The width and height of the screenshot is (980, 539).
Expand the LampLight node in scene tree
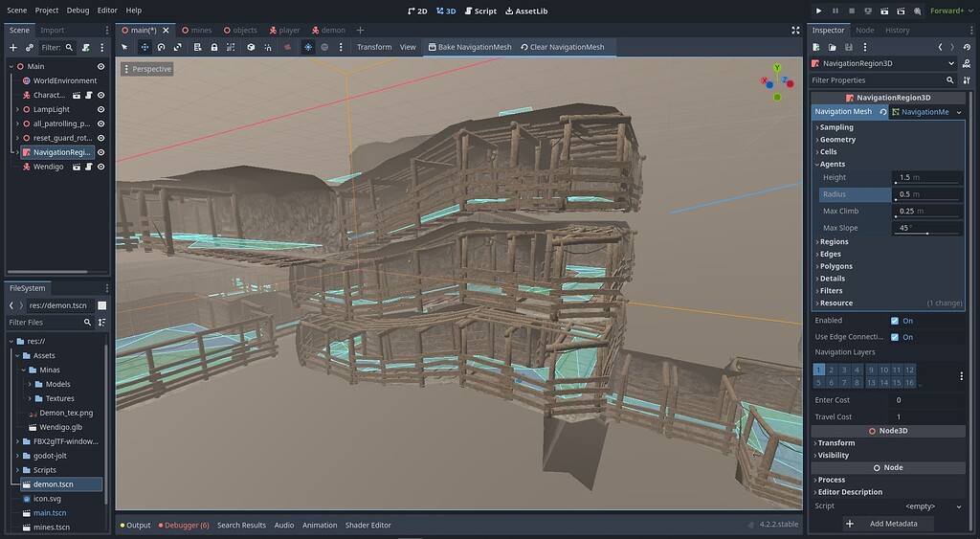tap(17, 109)
